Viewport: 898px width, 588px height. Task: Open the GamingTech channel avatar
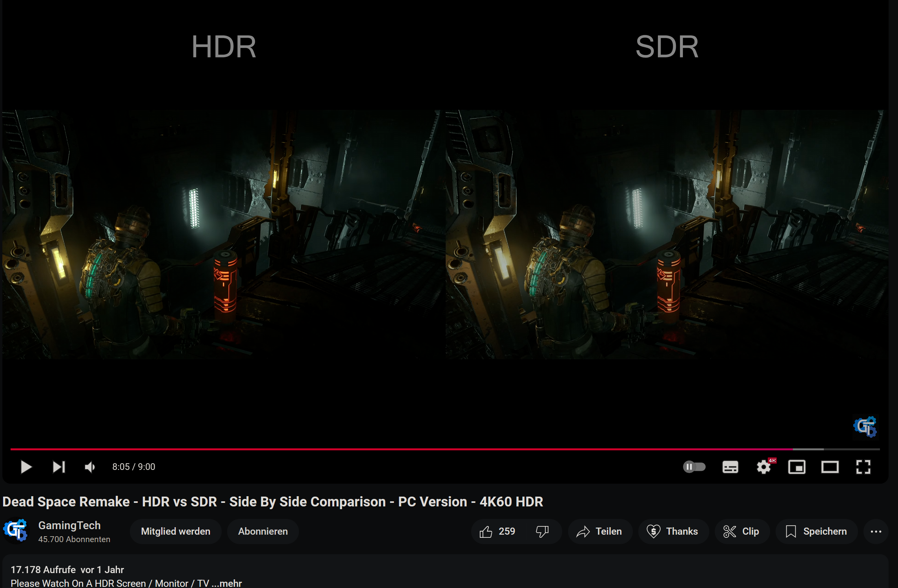click(x=16, y=531)
